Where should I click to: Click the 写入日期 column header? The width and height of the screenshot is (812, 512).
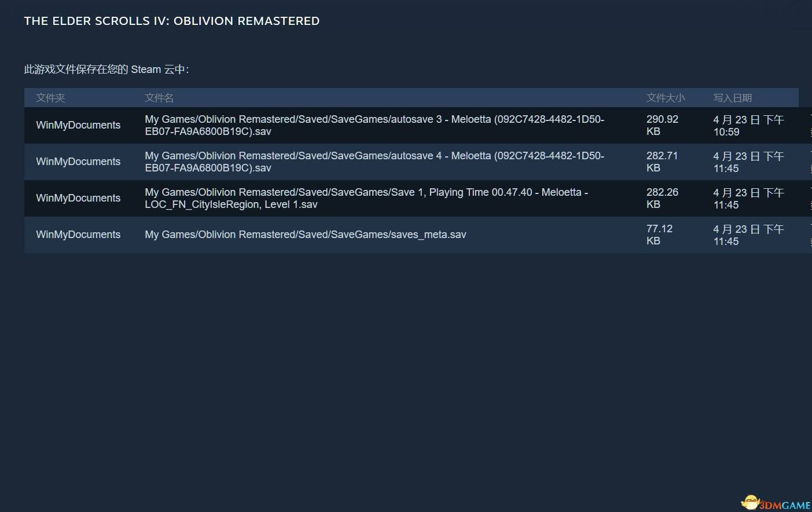pyautogui.click(x=733, y=98)
